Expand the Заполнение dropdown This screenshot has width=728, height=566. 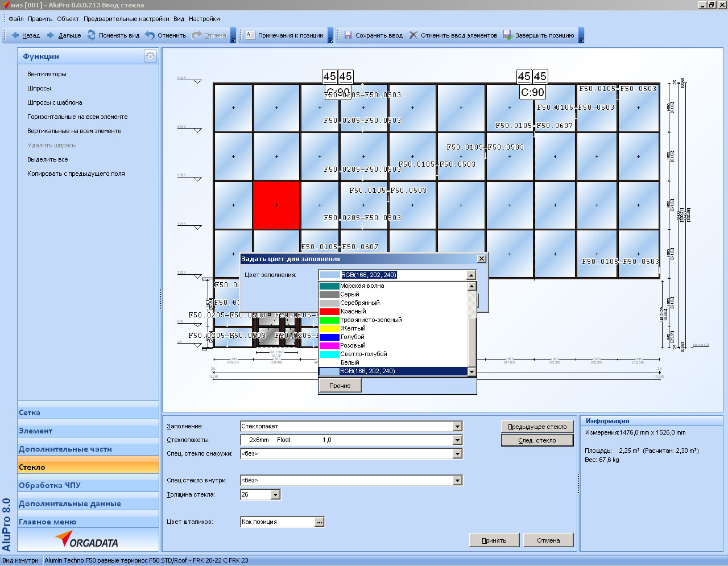(457, 426)
